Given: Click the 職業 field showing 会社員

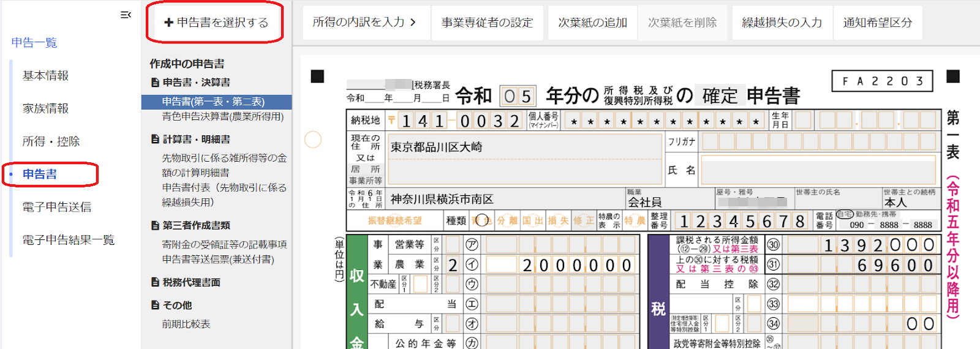Looking at the screenshot, I should (x=670, y=198).
